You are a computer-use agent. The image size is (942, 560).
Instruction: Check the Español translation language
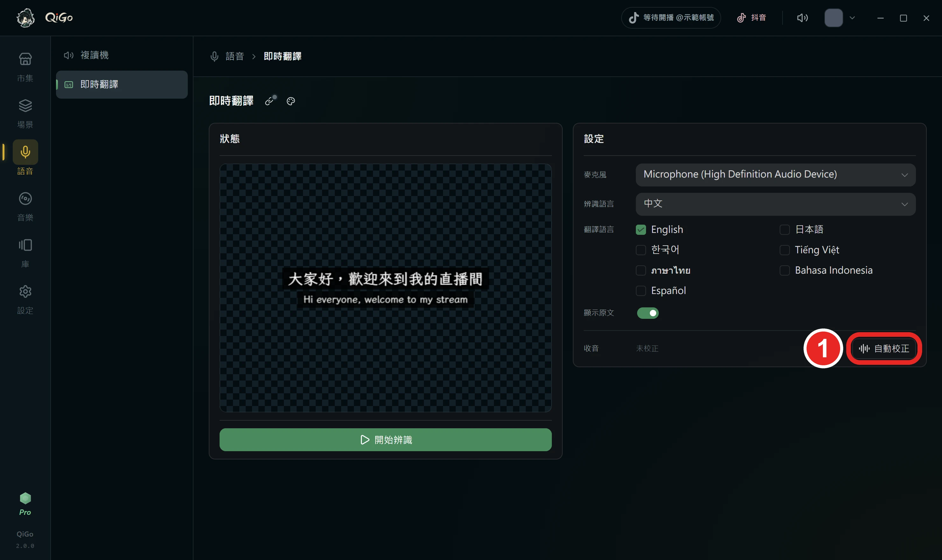click(641, 290)
